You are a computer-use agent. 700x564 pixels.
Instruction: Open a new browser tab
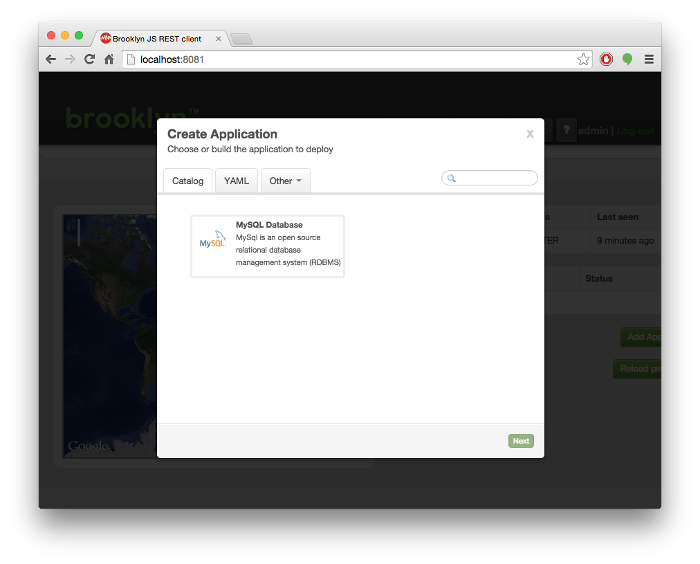coord(242,39)
